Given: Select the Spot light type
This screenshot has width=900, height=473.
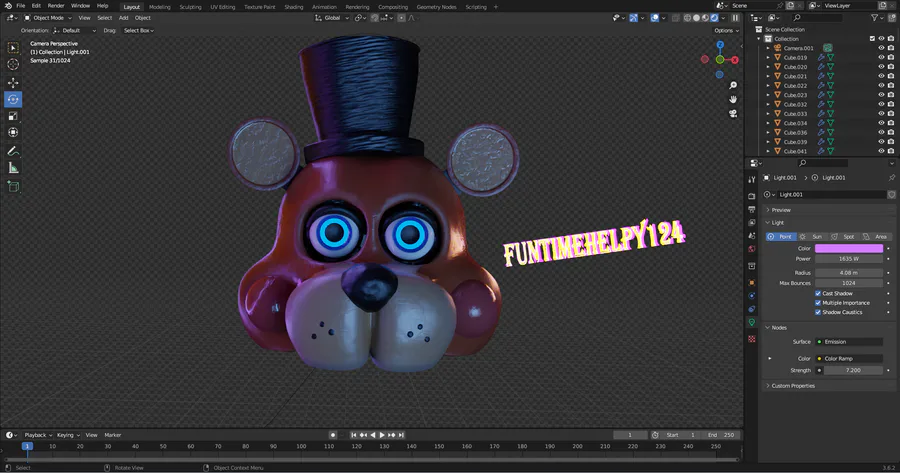Looking at the screenshot, I should pyautogui.click(x=844, y=236).
